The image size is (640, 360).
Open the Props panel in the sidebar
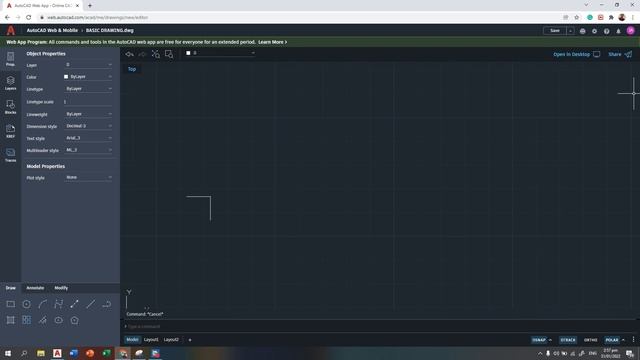coord(10,59)
